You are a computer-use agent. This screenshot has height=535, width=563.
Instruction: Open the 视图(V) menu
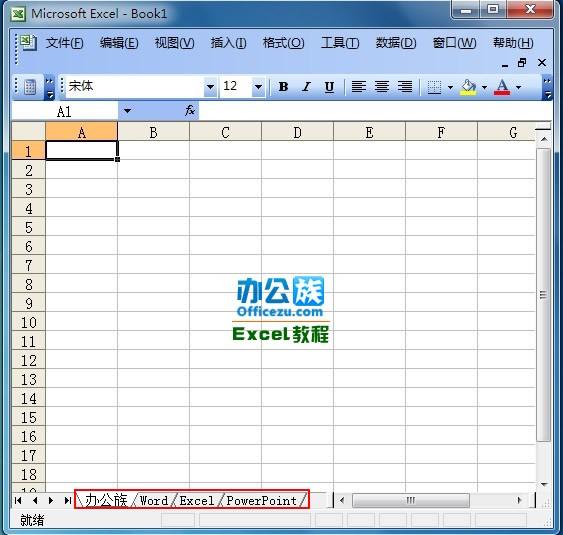(175, 43)
